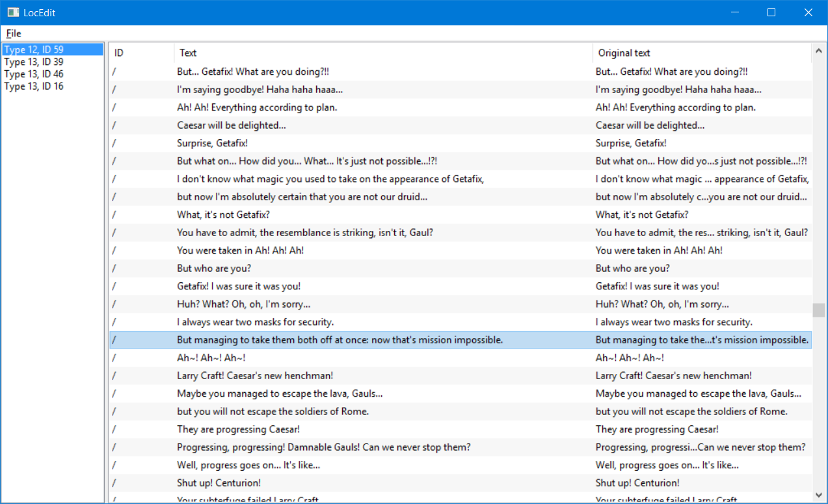The height and width of the screenshot is (504, 828).
Task: Click the Text column header
Action: point(383,53)
